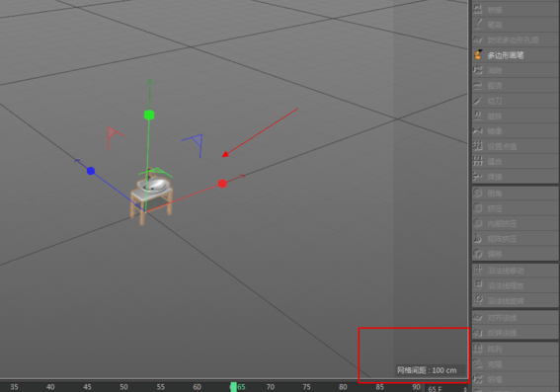560x392 pixels.
Task: Choose the 挤压 (Extrude) tool icon
Action: pos(477,208)
